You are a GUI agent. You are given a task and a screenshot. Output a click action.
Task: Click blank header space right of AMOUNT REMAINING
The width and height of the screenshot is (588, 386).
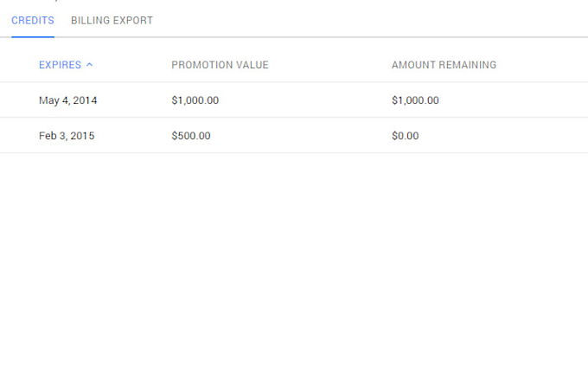(545, 65)
